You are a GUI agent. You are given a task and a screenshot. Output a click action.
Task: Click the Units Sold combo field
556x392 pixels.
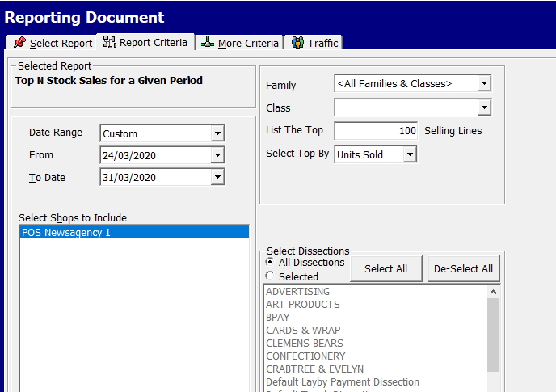pyautogui.click(x=376, y=154)
